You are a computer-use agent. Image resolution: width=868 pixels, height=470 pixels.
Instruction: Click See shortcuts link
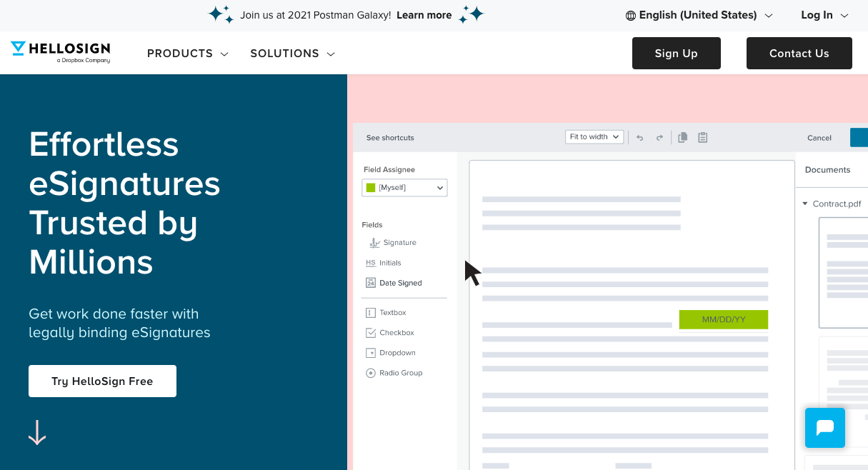pyautogui.click(x=390, y=138)
